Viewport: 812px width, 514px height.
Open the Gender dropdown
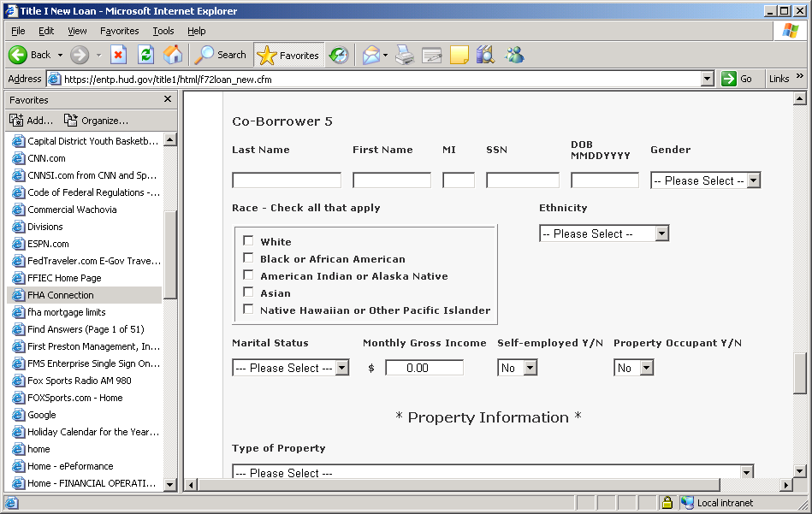coord(705,180)
